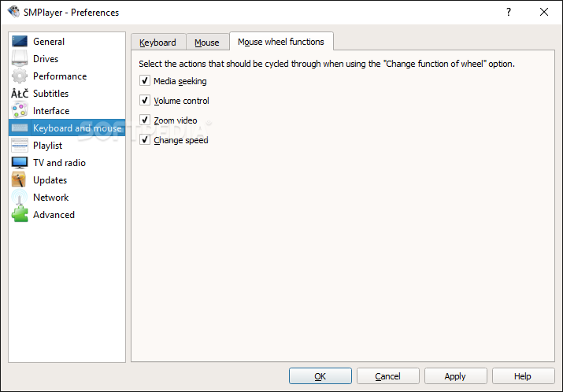
Task: Click the Performance gear icon
Action: (20, 76)
